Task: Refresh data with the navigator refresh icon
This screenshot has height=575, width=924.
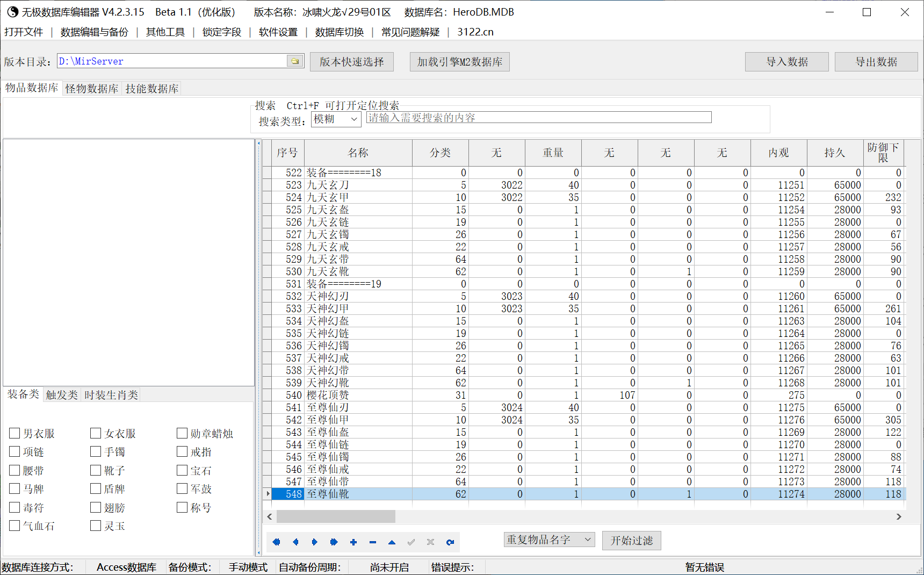Action: 450,542
